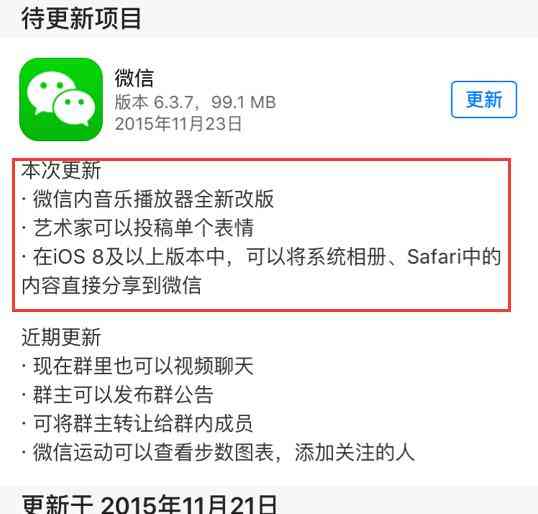The image size is (538, 514).
Task: Tap the release date 2015年11月23日
Action: 178,124
